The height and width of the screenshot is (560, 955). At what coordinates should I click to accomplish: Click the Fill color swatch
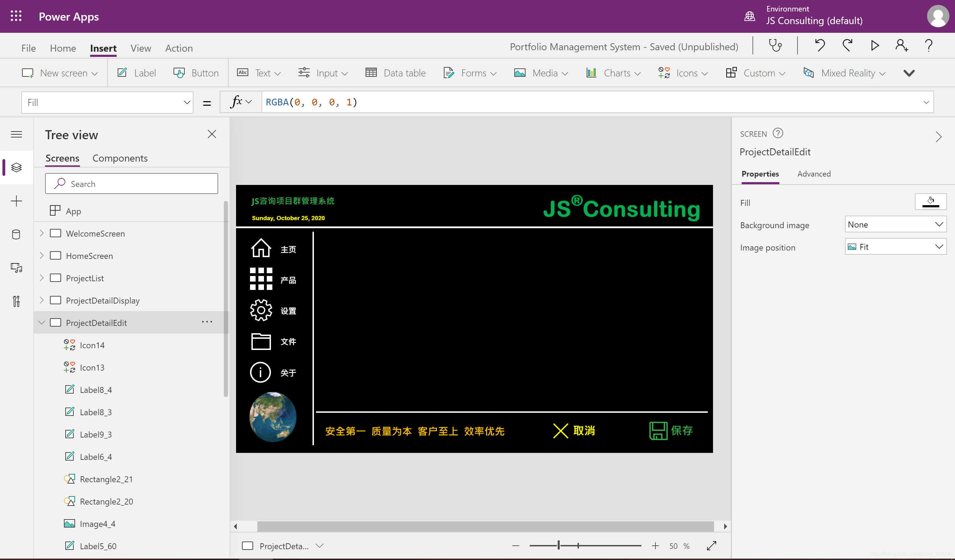[930, 201]
